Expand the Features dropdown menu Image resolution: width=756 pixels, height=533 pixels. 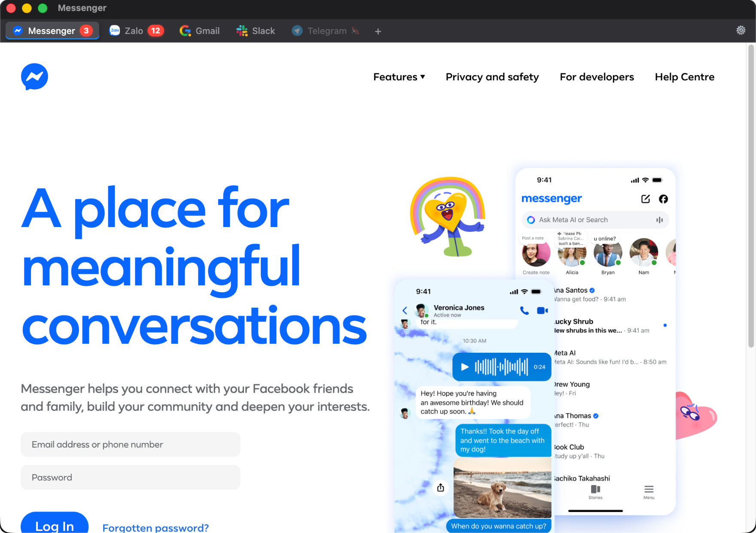(x=399, y=77)
